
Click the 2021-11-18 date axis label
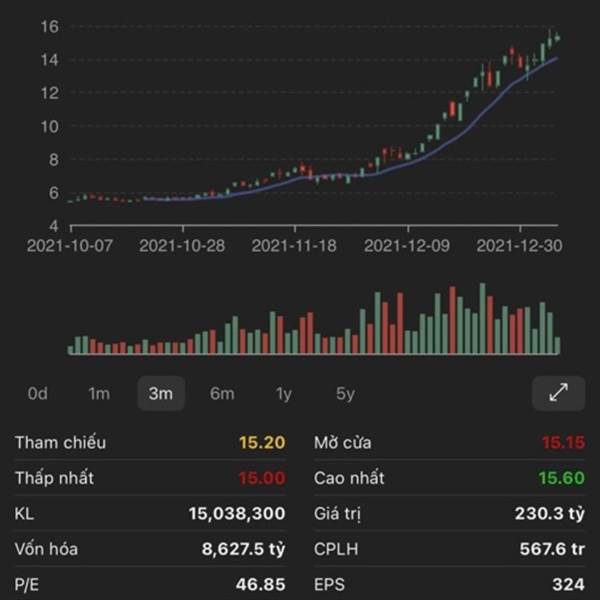click(x=294, y=246)
